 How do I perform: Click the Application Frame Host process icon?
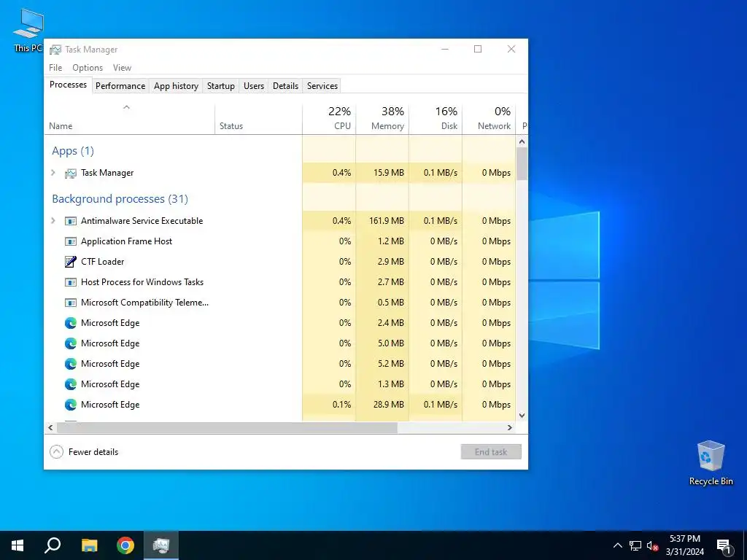pyautogui.click(x=71, y=241)
